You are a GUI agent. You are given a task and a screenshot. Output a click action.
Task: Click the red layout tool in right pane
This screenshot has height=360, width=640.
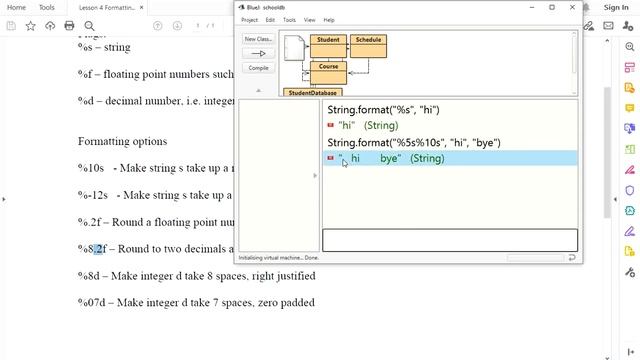(629, 67)
